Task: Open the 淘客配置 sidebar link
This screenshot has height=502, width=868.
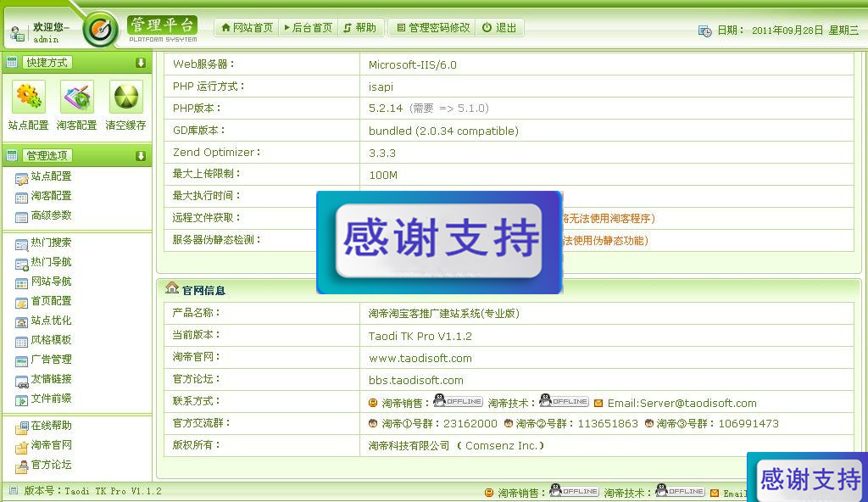Action: [51, 196]
